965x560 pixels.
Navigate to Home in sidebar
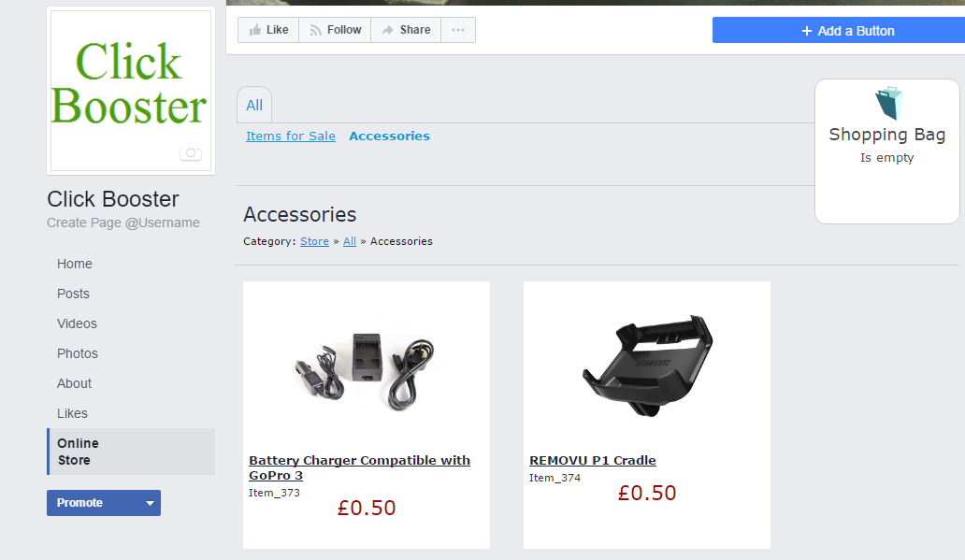click(75, 264)
